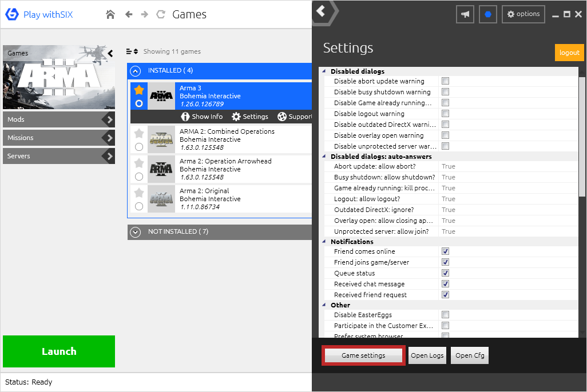Click the Play withSIX logo icon

pyautogui.click(x=12, y=14)
